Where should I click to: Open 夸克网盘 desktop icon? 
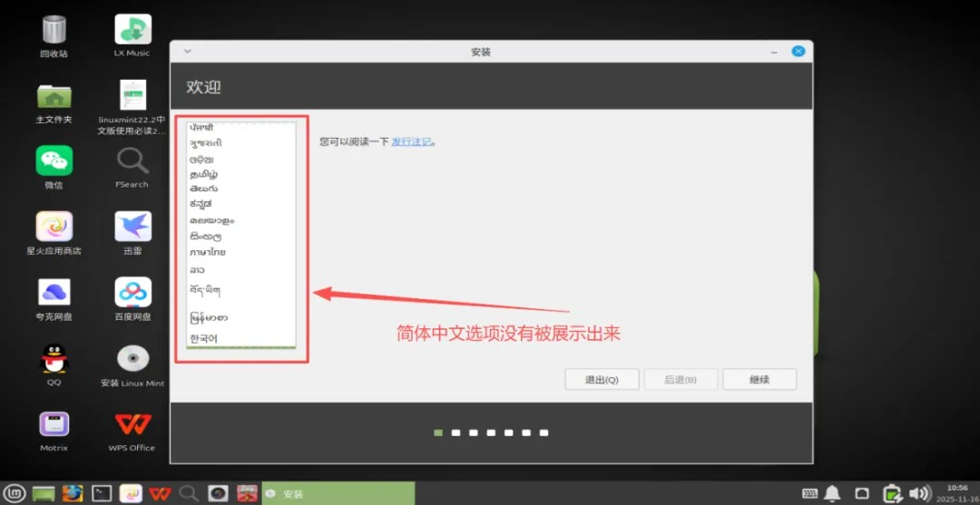[54, 292]
